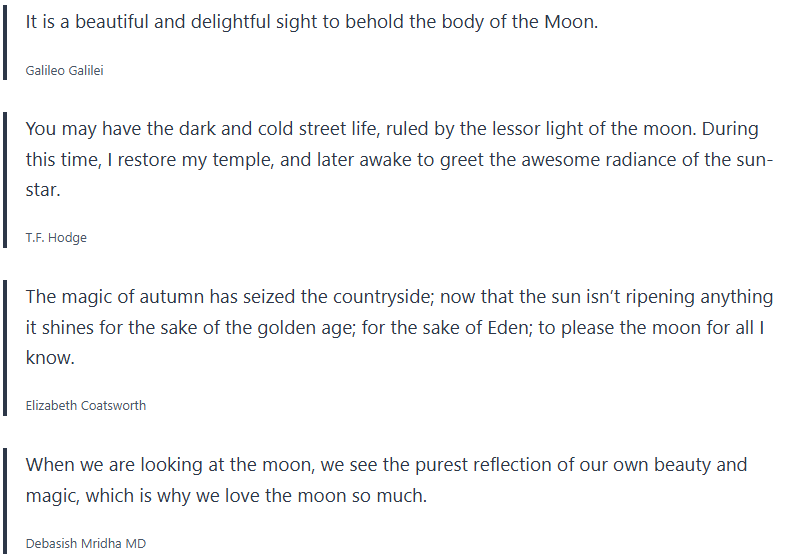The width and height of the screenshot is (809, 558).
Task: Click the line starting 'You may have the dark'
Action: (391, 129)
